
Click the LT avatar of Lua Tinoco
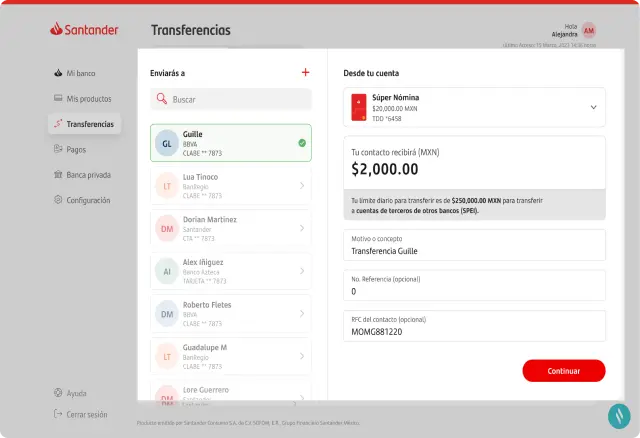[x=167, y=186]
